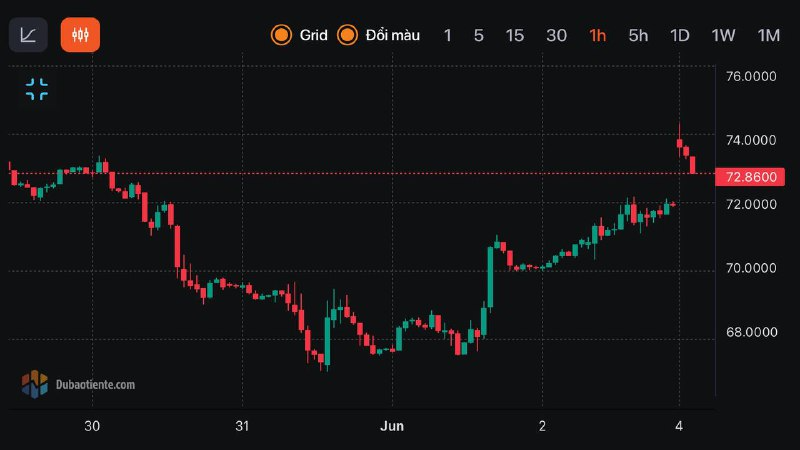Switch chart to 5h timeframe
Viewport: 800px width, 450px height.
[x=638, y=35]
